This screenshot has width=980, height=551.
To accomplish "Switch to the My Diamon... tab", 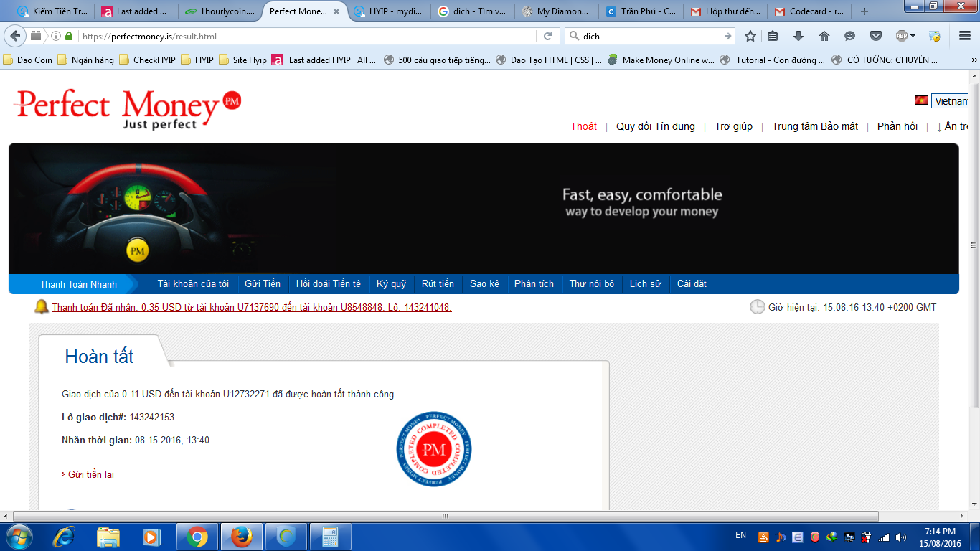I will (x=557, y=11).
